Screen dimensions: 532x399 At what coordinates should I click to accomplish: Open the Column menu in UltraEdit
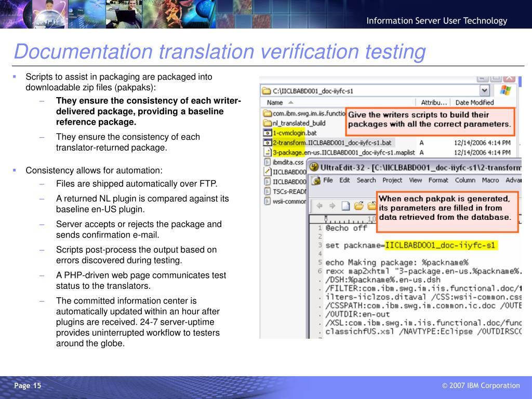[465, 180]
